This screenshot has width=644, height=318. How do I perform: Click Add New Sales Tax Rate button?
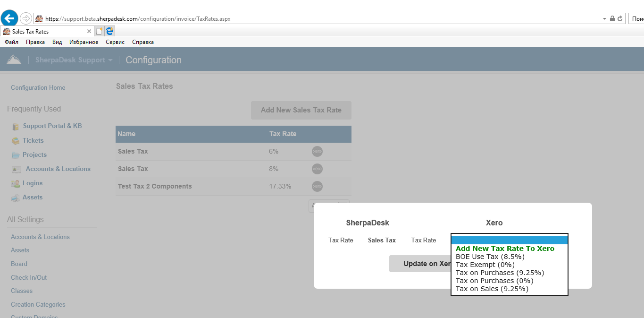301,110
